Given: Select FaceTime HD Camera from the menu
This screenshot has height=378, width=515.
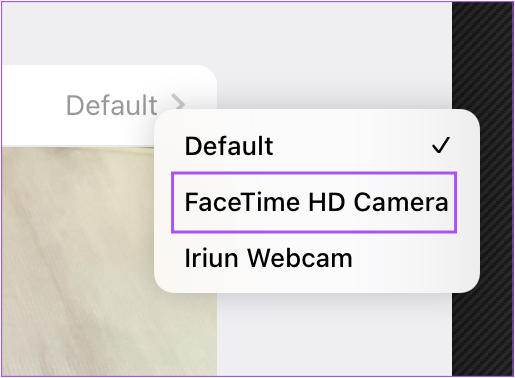Looking at the screenshot, I should (x=314, y=202).
